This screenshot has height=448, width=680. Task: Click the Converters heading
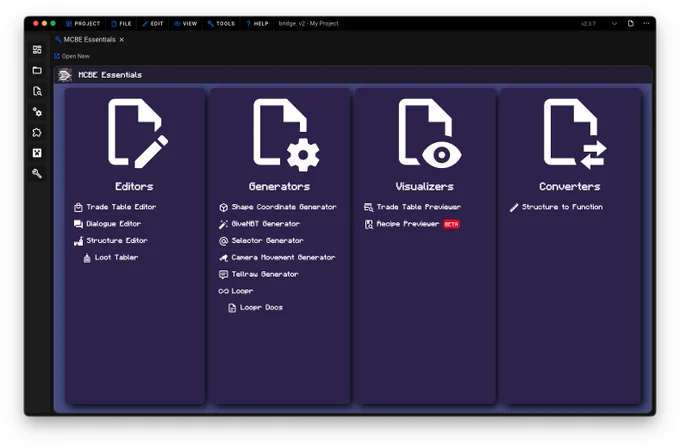(x=570, y=186)
